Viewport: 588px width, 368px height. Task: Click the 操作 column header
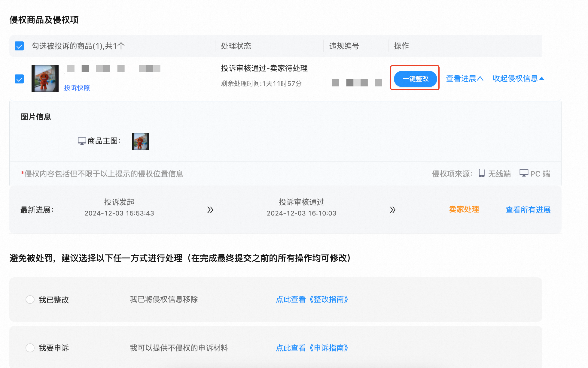[x=401, y=46]
